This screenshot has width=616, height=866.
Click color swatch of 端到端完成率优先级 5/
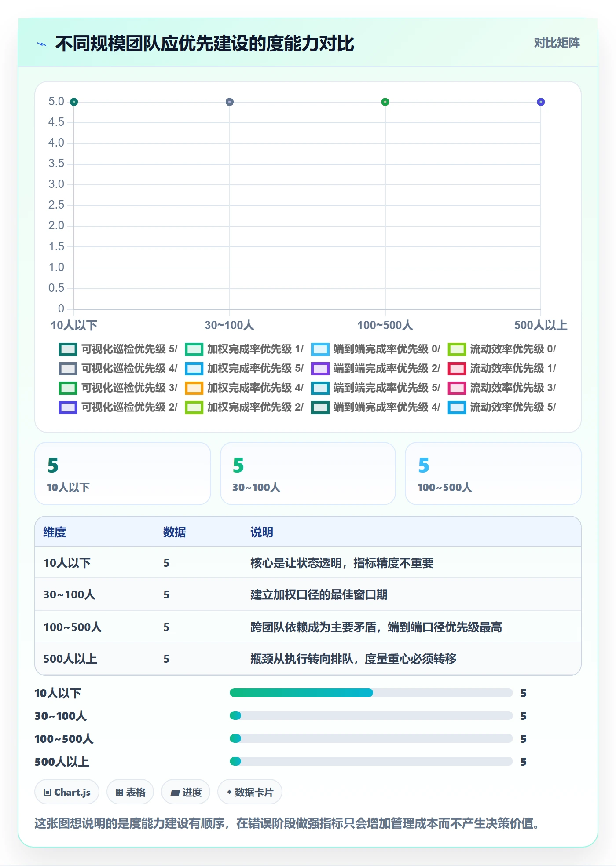pos(320,388)
